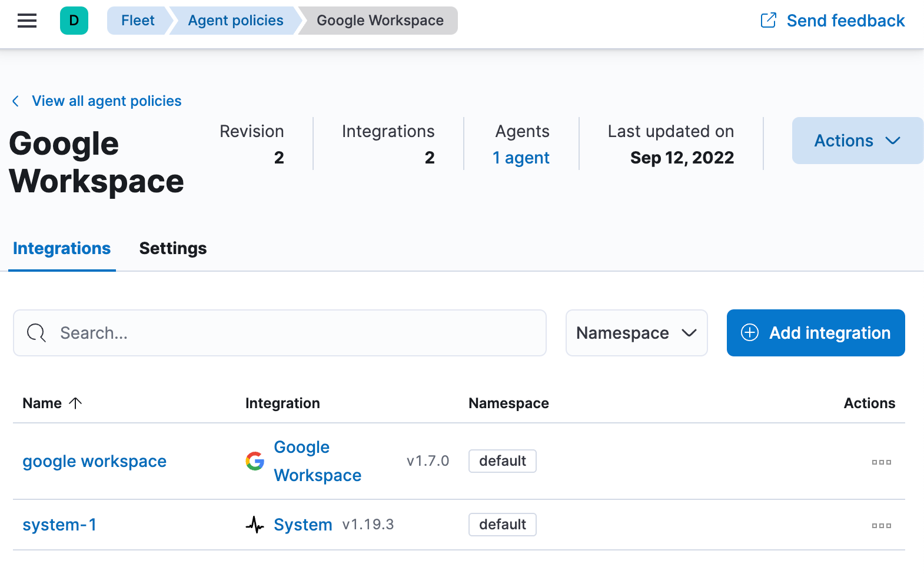Sort by Name using the arrow icon
This screenshot has height=574, width=924.
75,403
